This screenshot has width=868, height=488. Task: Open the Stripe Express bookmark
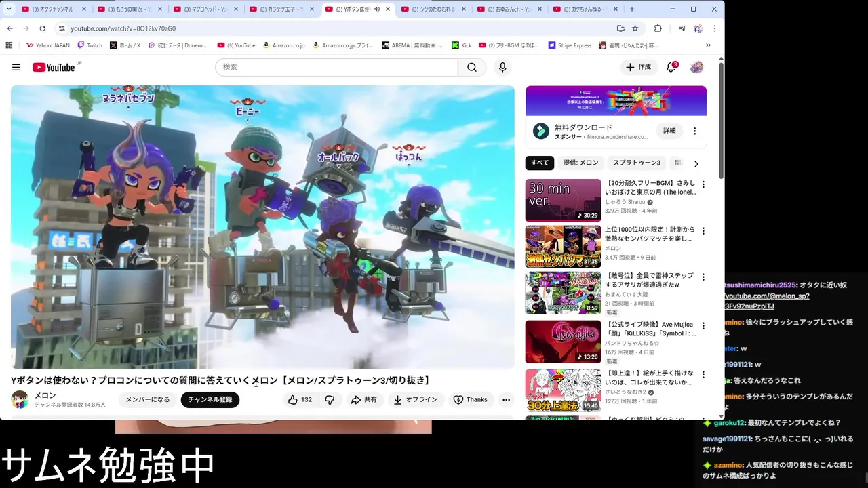[570, 45]
